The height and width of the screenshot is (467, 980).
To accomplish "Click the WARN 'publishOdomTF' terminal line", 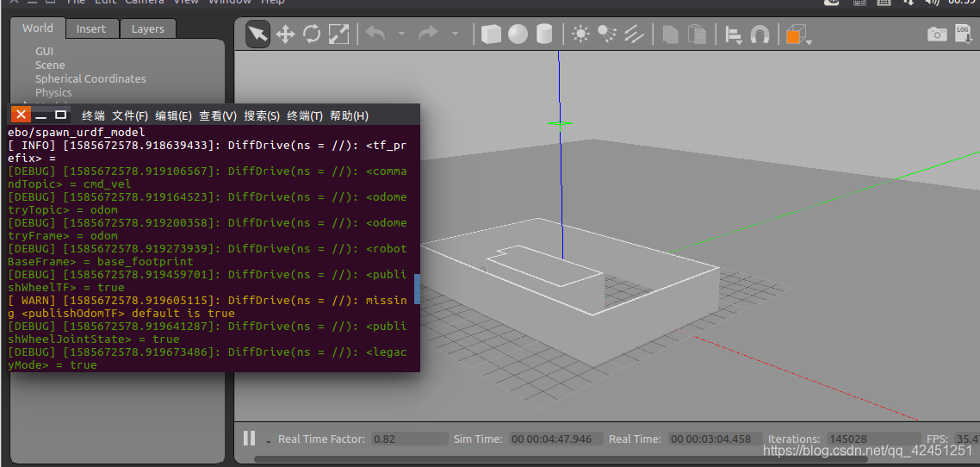I will pos(208,307).
